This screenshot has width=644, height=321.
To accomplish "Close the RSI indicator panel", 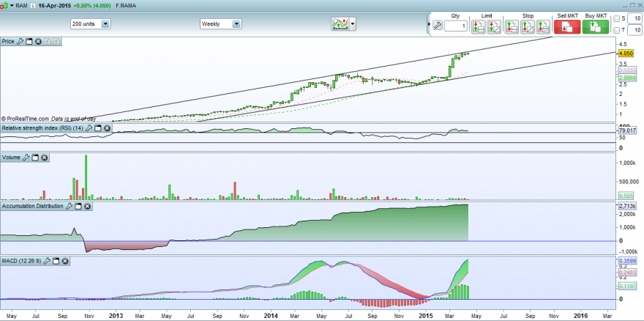I will click(x=107, y=128).
